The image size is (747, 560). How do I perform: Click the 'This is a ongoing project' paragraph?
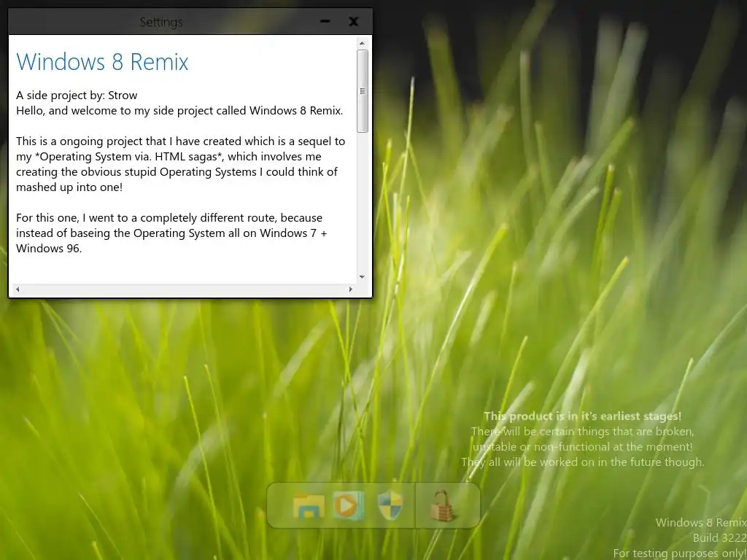point(181,164)
